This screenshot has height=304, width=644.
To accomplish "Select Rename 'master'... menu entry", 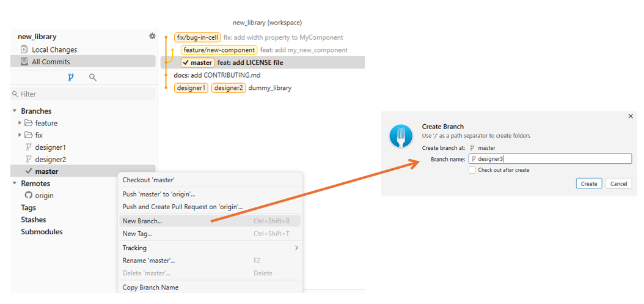I will (210, 261).
